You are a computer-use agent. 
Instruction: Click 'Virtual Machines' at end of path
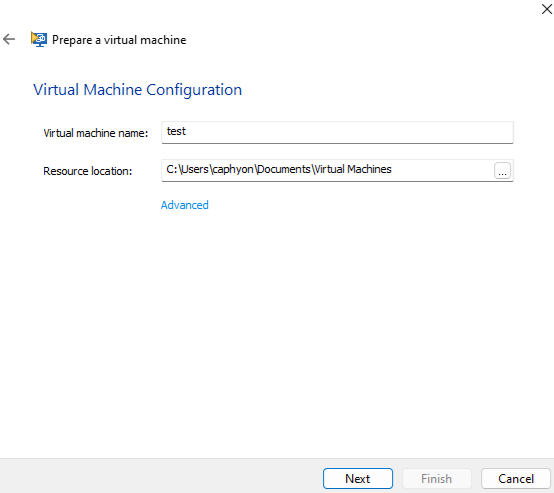point(353,169)
